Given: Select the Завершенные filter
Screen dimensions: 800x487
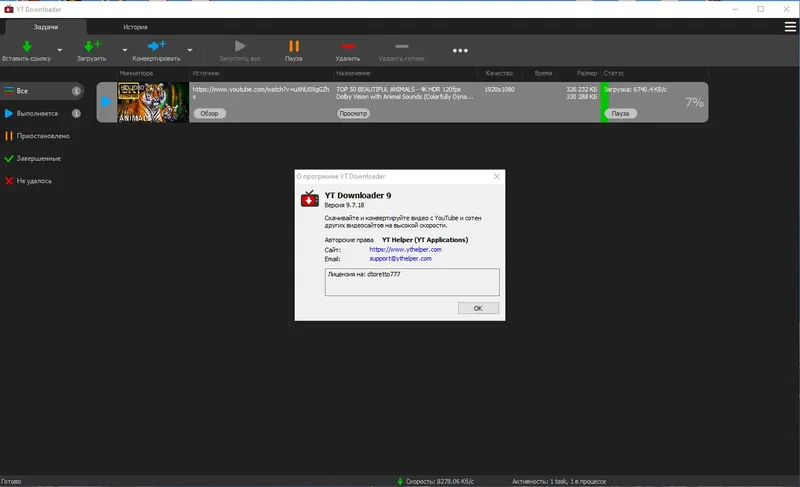Looking at the screenshot, I should tap(42, 158).
